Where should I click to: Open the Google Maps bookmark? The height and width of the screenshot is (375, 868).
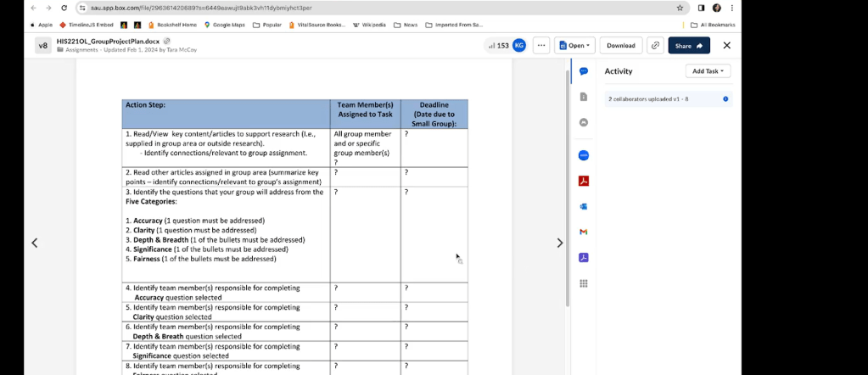pos(224,25)
